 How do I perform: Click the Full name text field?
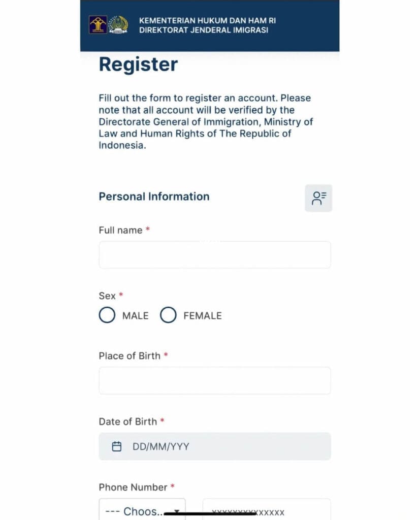(x=214, y=255)
